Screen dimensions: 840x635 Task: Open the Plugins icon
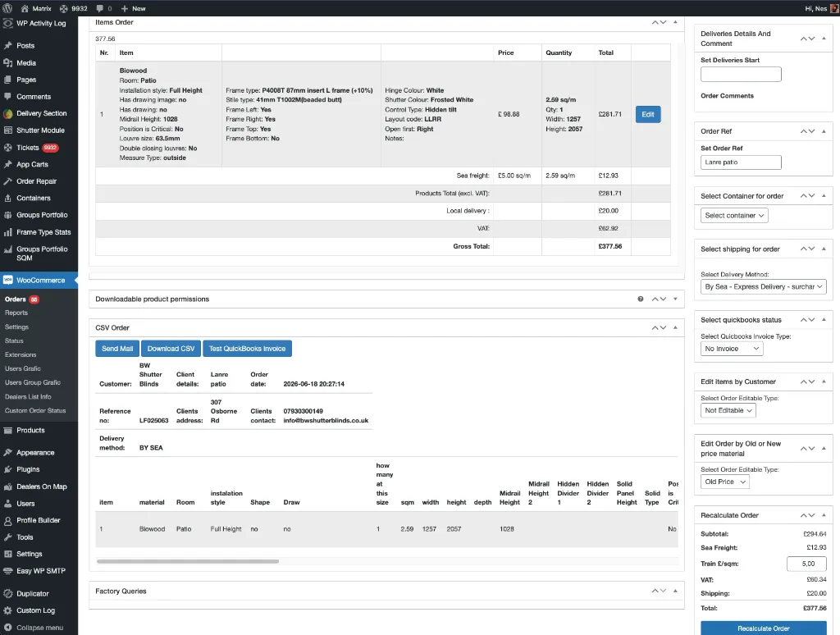tap(7, 469)
